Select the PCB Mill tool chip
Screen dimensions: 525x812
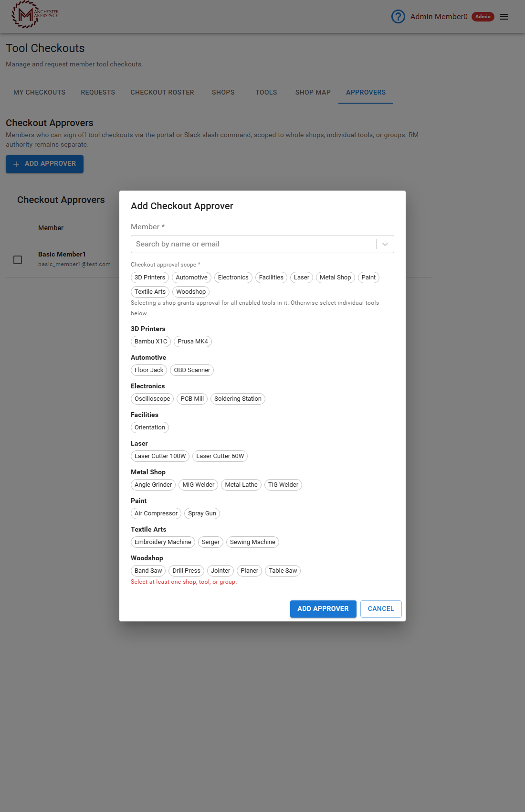click(192, 399)
